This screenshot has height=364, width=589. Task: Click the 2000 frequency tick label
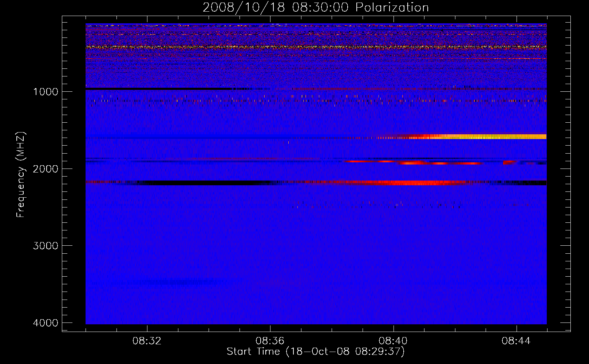tap(46, 169)
